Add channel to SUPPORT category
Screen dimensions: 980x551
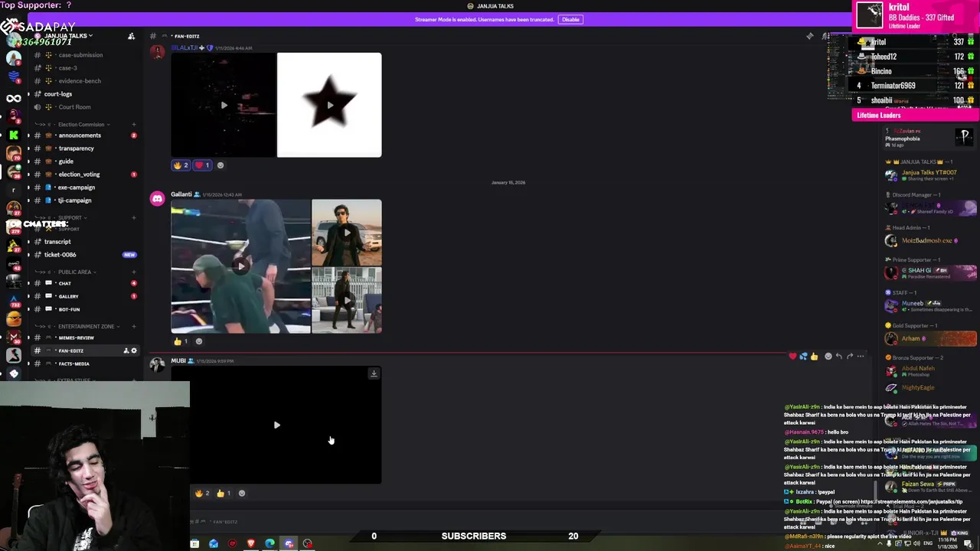[x=133, y=217]
